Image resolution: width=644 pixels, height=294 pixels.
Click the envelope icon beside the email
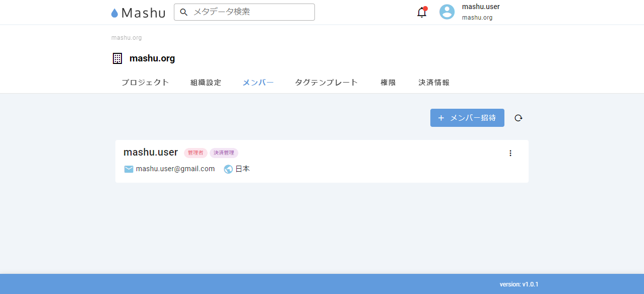pyautogui.click(x=128, y=169)
